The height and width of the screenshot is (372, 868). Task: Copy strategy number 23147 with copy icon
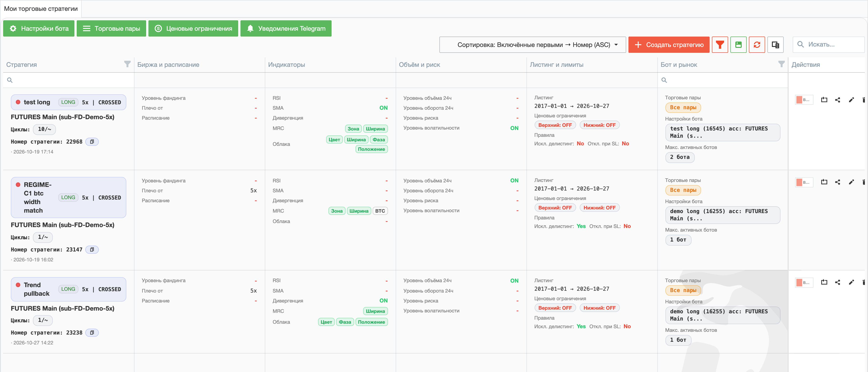click(92, 250)
